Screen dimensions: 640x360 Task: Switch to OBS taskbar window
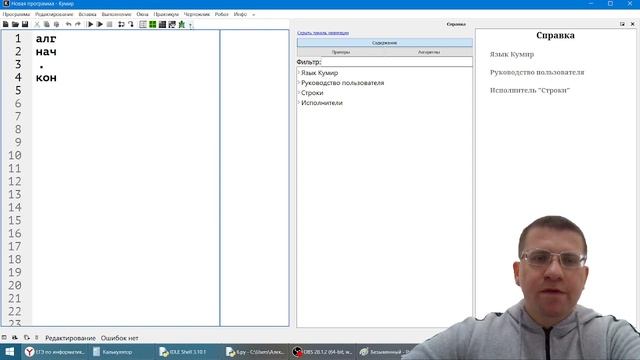point(322,352)
